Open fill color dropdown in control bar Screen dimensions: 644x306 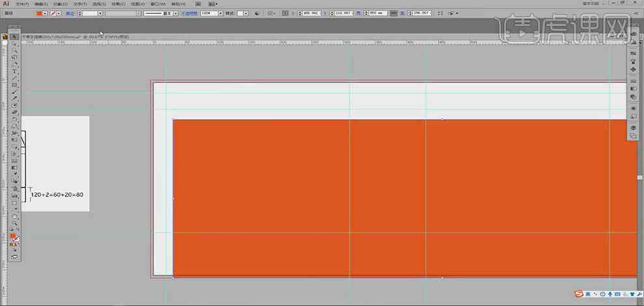[x=45, y=13]
